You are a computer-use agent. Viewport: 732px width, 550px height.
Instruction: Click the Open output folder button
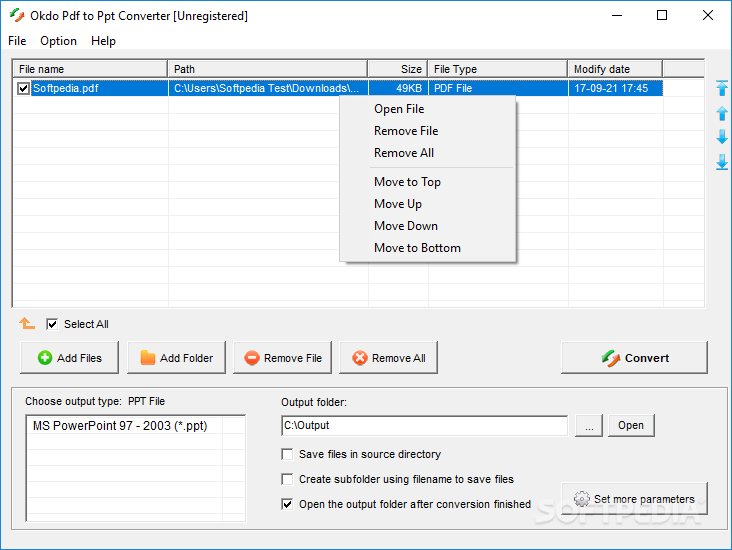pos(631,425)
